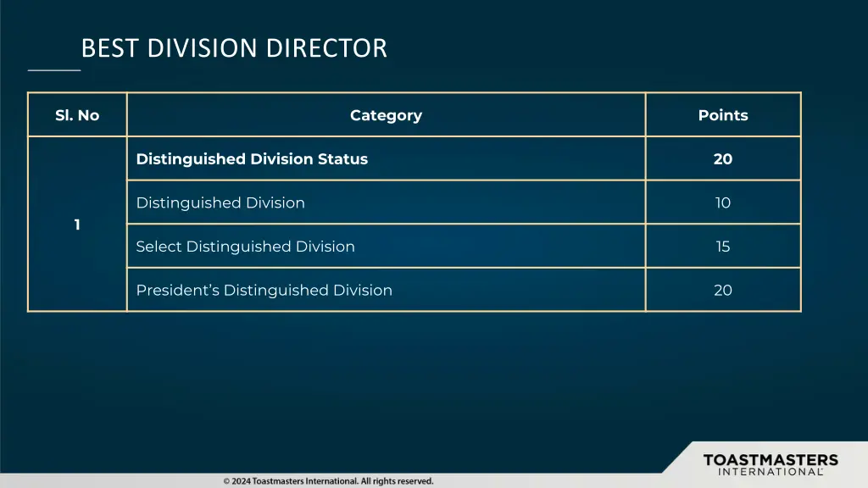Click the BEST DIVISION DIRECTOR title
The width and height of the screenshot is (868, 488).
[x=234, y=48]
